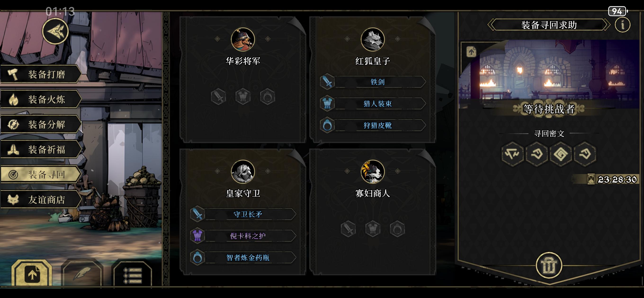Open 装备火炼 menu
The width and height of the screenshot is (644, 298).
click(x=41, y=99)
